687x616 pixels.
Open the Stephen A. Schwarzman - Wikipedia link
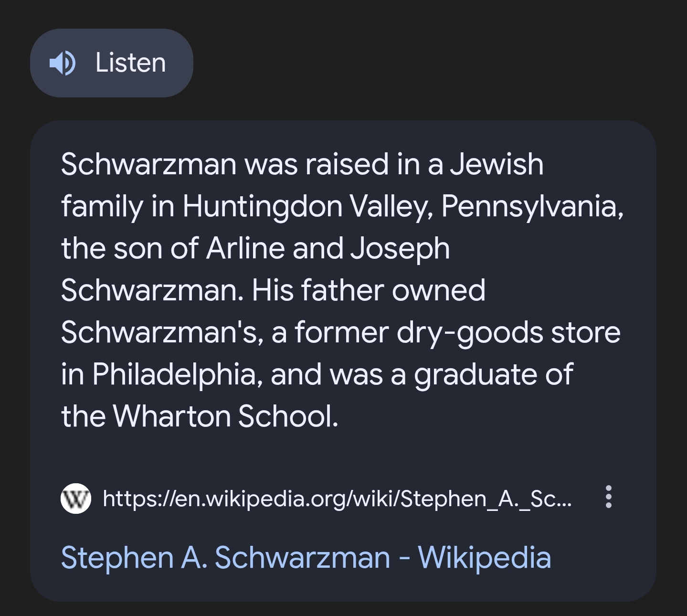pyautogui.click(x=306, y=558)
